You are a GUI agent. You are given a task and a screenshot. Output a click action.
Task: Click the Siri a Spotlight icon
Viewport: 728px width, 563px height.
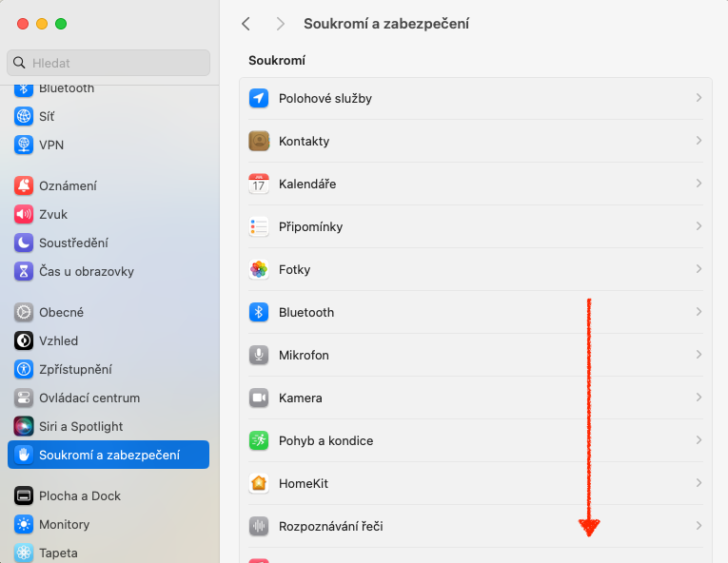click(x=24, y=427)
